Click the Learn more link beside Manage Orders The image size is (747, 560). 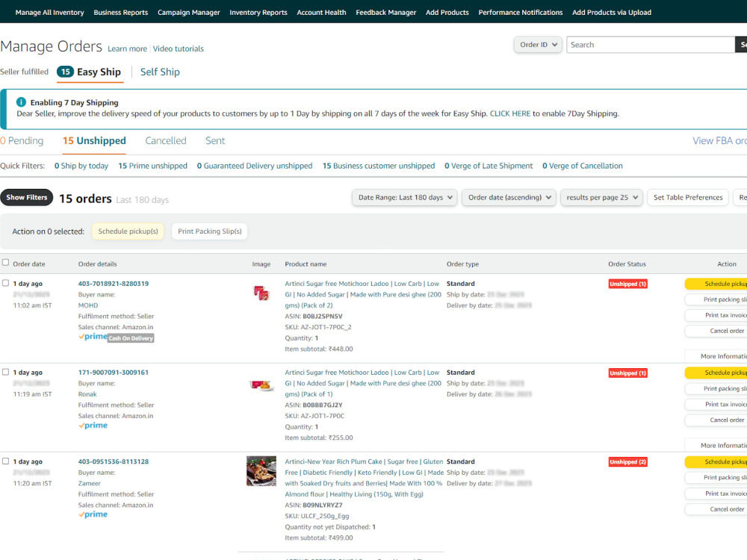(127, 49)
